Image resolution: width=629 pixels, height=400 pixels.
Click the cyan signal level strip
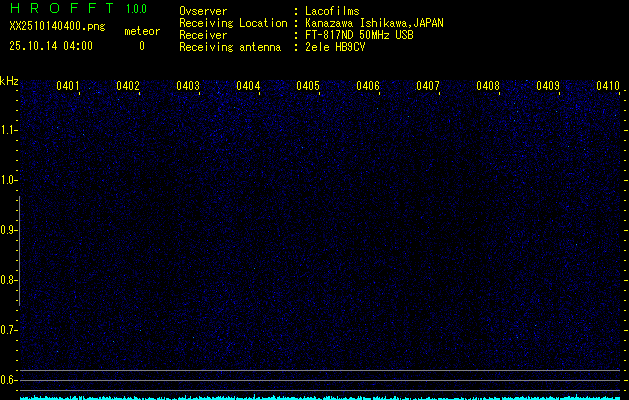320,397
